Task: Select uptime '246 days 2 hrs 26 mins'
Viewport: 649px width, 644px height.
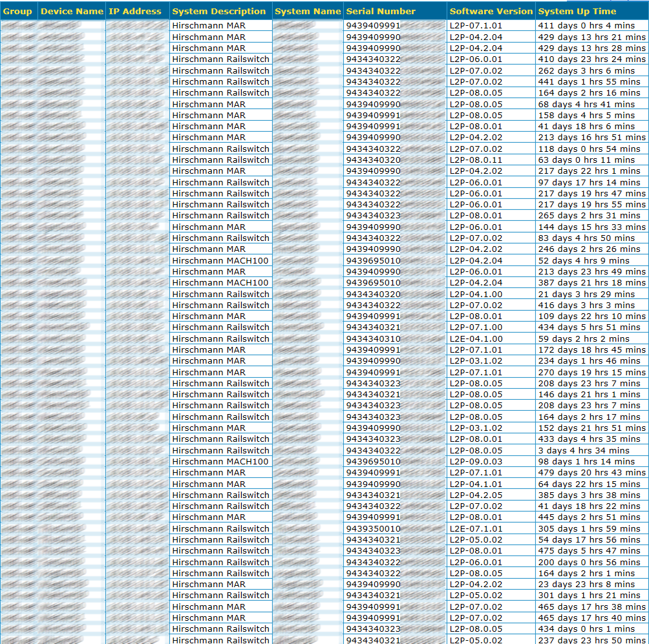Action: (589, 249)
